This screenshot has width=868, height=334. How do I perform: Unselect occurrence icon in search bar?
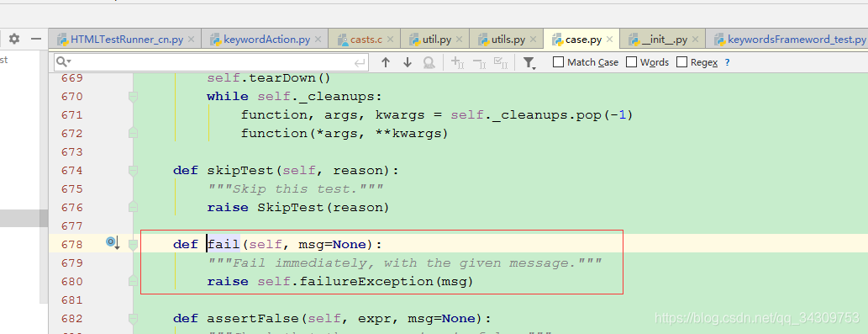(x=479, y=62)
